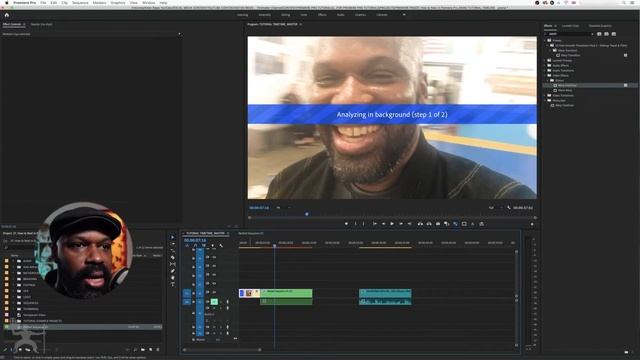Collapse the Distort folder

coord(548,80)
